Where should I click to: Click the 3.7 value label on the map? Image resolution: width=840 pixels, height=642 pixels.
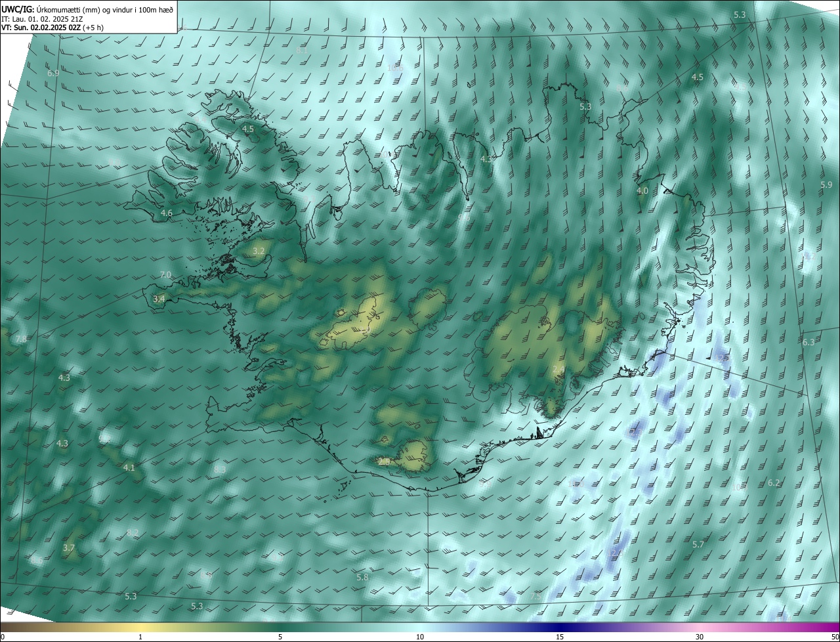69,548
